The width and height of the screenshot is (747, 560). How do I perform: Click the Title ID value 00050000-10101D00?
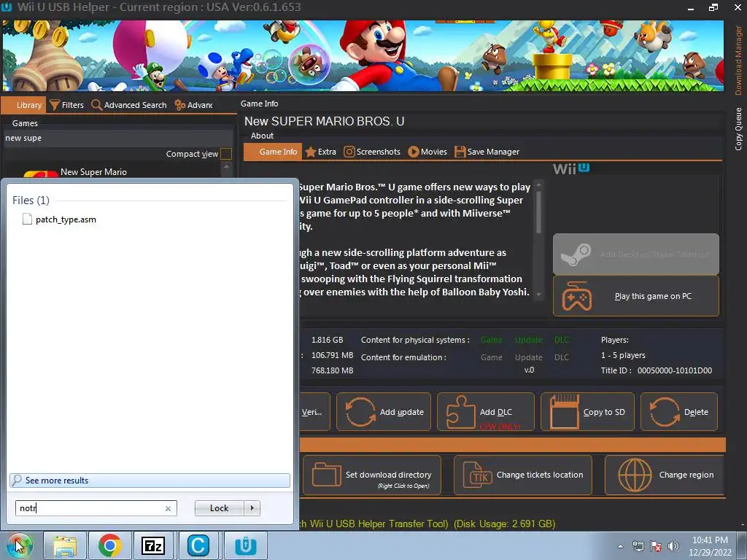[x=675, y=370]
